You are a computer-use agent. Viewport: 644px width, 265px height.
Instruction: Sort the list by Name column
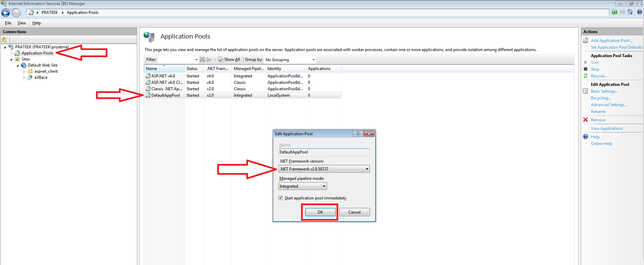coord(164,69)
